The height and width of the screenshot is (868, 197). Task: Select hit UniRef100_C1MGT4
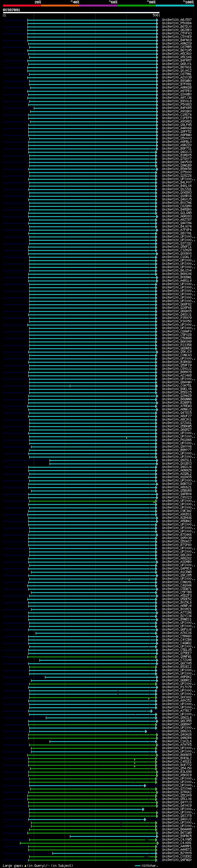point(176,115)
